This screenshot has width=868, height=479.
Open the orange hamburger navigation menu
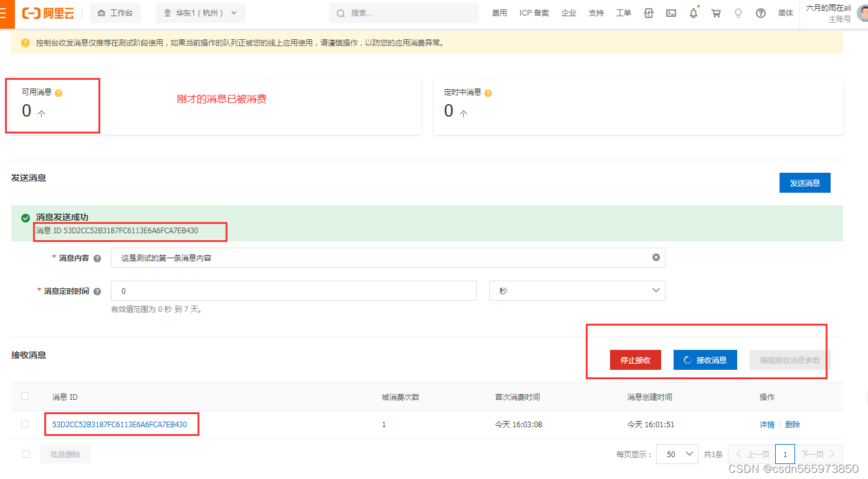point(5,13)
